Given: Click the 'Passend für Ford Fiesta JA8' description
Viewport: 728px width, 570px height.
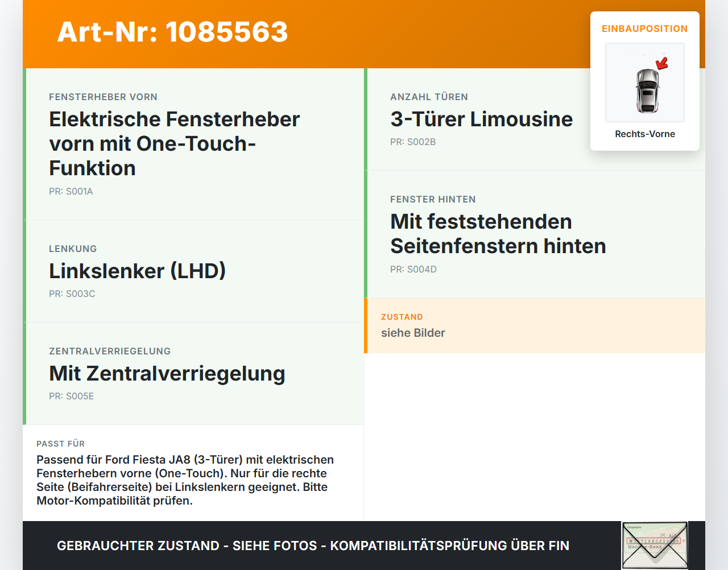Looking at the screenshot, I should coord(185,480).
